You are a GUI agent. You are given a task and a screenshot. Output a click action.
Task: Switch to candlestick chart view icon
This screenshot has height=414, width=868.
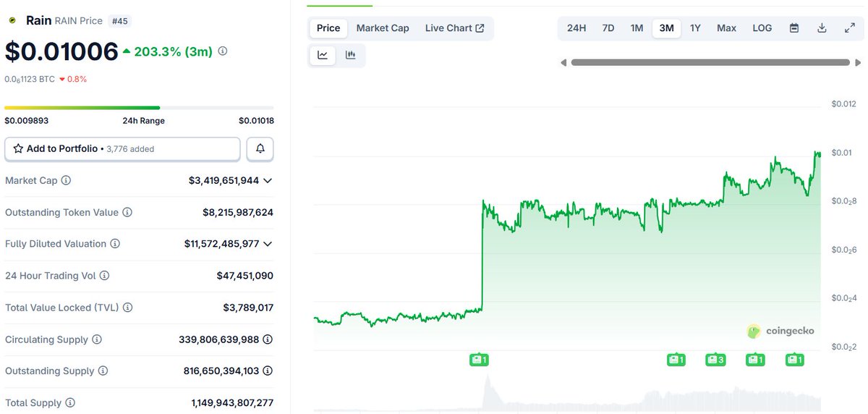351,55
